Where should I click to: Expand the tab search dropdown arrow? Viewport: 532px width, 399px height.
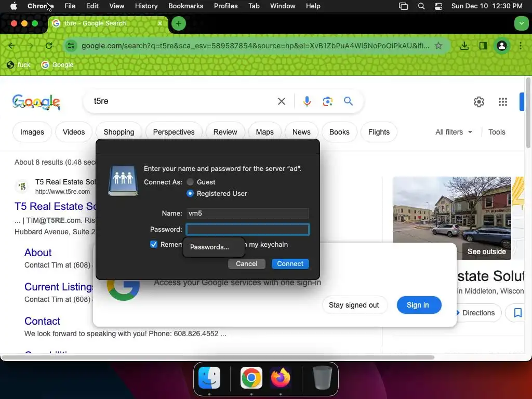(x=521, y=23)
